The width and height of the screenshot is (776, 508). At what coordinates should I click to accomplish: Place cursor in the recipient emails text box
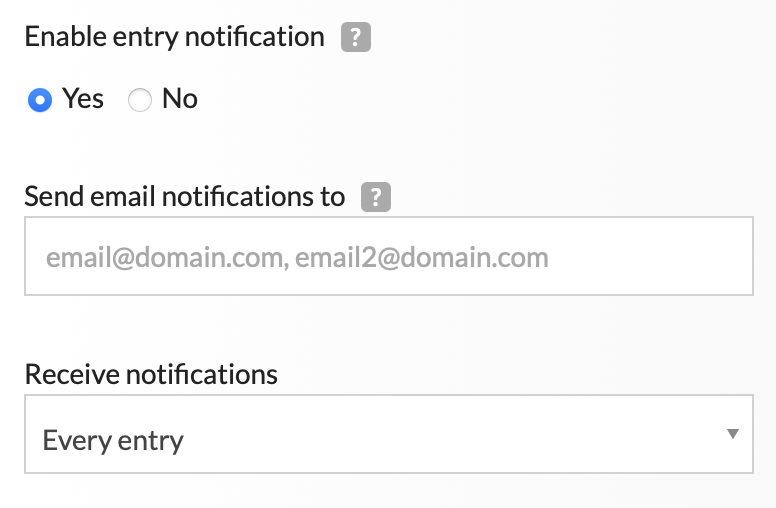[388, 257]
